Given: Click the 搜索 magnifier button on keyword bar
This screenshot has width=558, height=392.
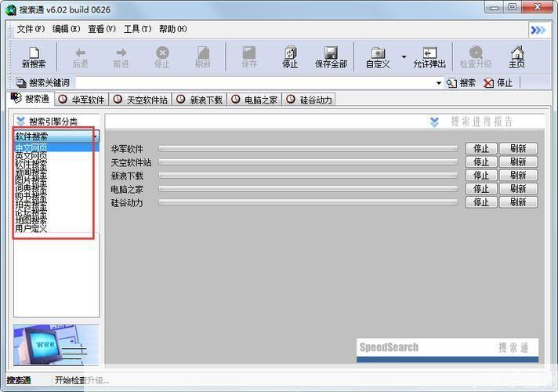Looking at the screenshot, I should click(x=461, y=83).
